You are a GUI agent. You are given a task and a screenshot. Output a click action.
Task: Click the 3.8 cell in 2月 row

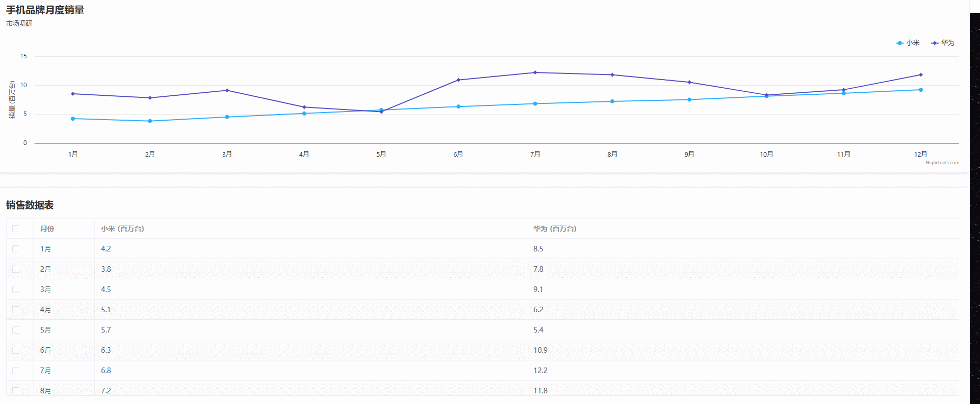coord(311,269)
